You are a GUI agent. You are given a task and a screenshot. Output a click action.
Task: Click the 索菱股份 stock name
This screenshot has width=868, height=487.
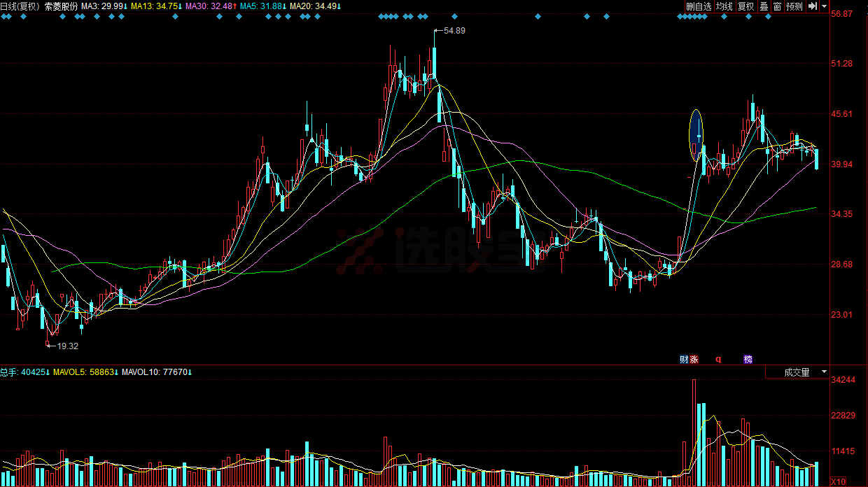click(x=61, y=6)
